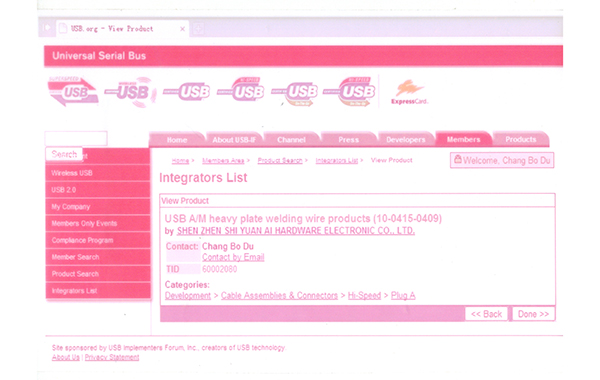This screenshot has height=380, width=600.
Task: Open Compliance Program sidebar item
Action: (98, 240)
